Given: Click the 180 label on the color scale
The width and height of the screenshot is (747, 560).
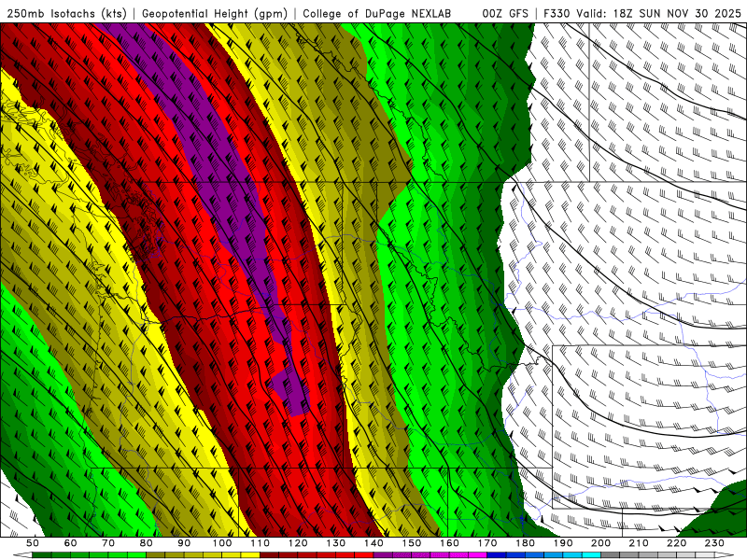Looking at the screenshot, I should 525,543.
